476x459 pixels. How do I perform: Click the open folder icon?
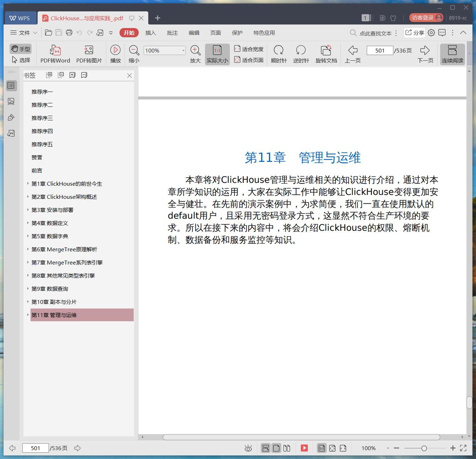point(49,33)
